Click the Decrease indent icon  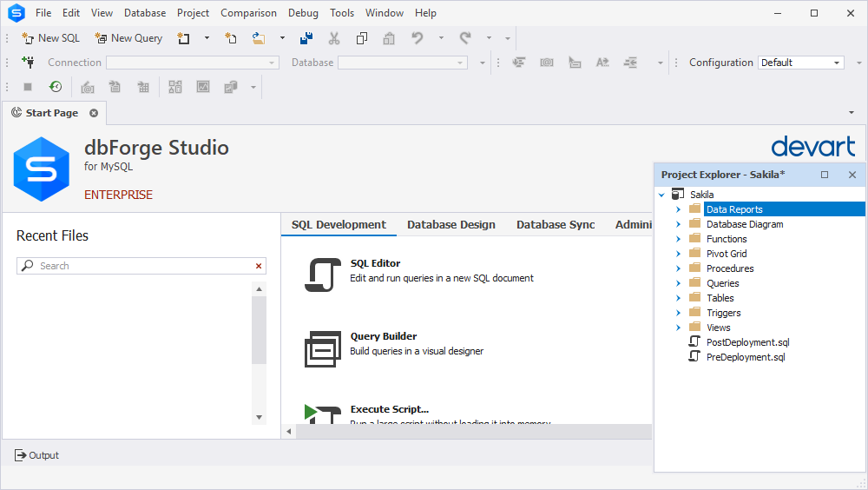(630, 63)
